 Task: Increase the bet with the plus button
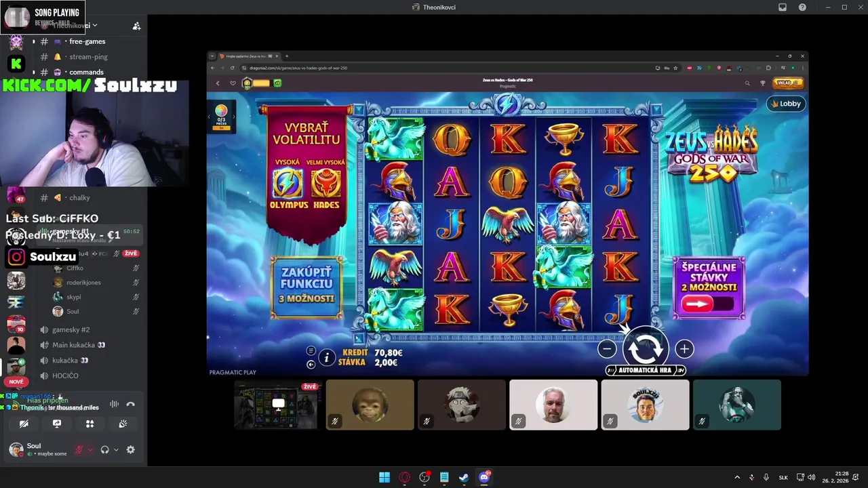(684, 349)
